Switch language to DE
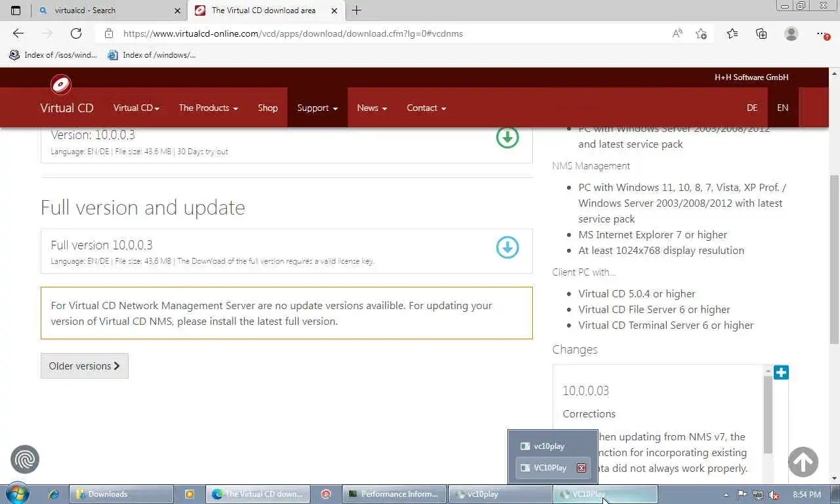 click(752, 108)
